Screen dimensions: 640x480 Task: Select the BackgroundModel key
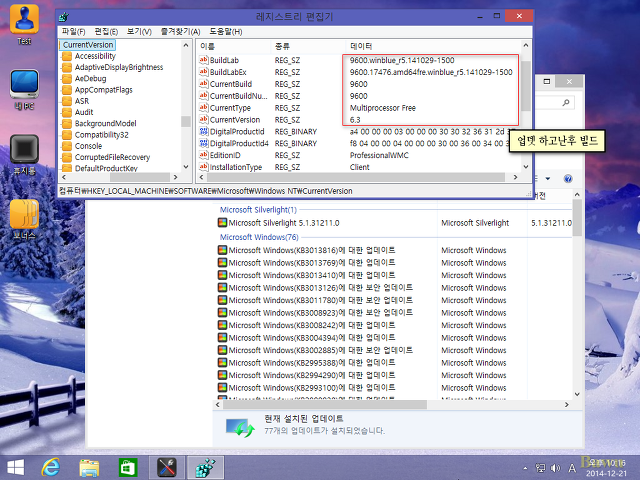pos(105,124)
